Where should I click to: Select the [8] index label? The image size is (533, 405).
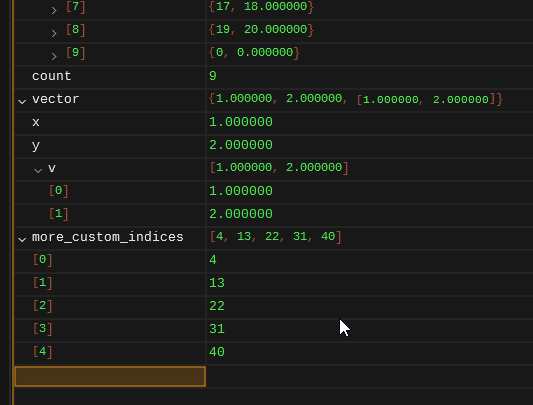tap(75, 30)
